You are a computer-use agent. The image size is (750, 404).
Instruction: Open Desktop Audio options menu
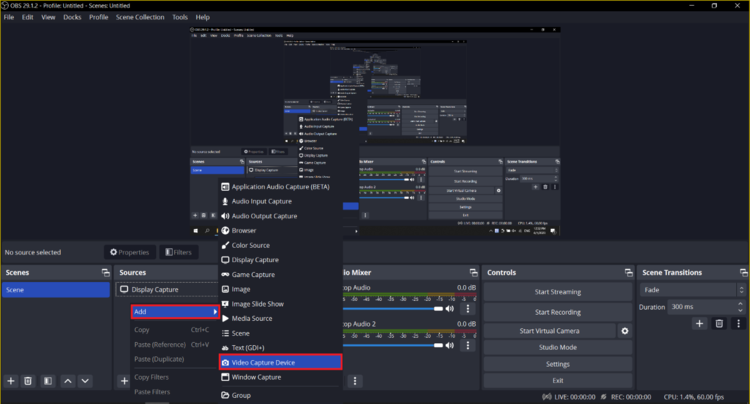point(468,309)
